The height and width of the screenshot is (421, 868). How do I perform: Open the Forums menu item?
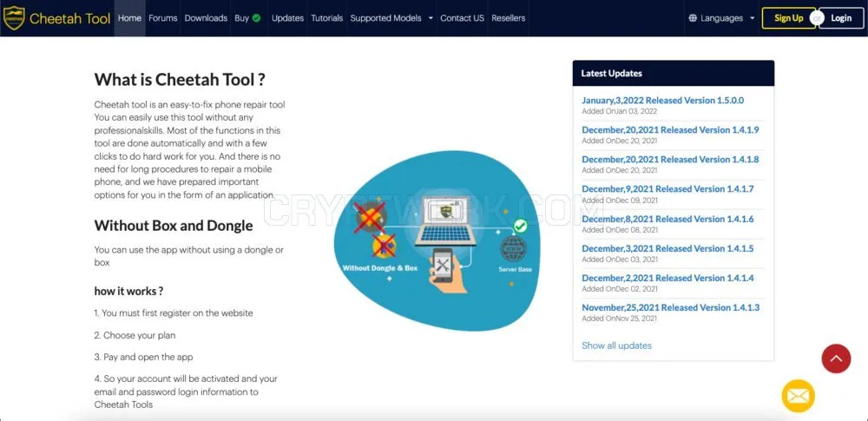[x=163, y=17]
